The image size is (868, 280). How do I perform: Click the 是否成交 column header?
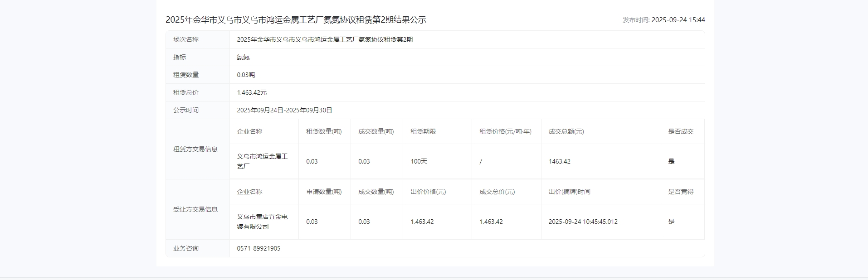[680, 131]
